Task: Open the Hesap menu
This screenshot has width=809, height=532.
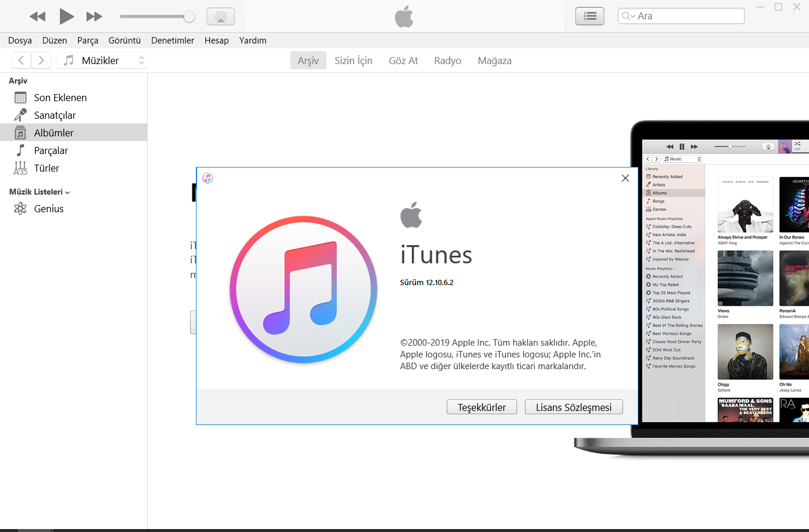Action: 217,41
